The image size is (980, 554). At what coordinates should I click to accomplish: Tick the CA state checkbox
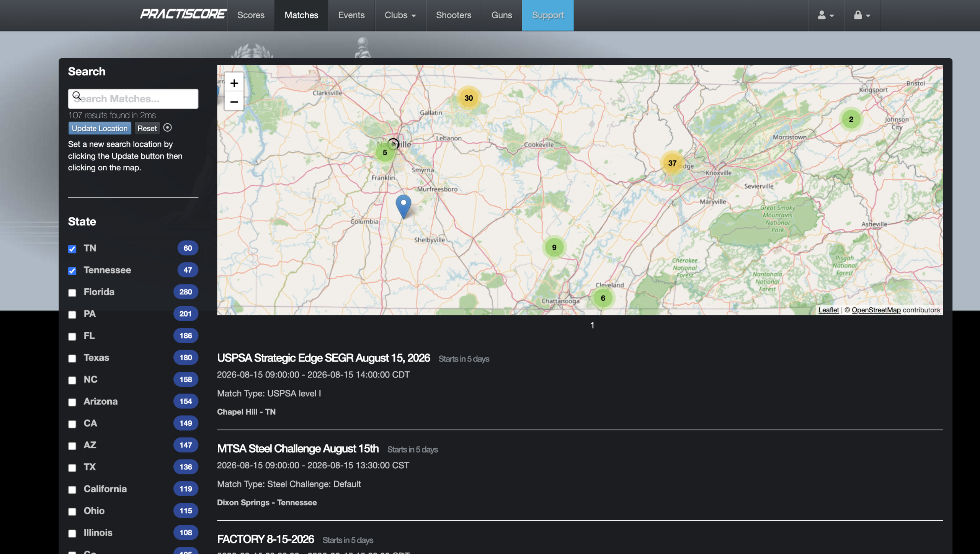tap(72, 424)
